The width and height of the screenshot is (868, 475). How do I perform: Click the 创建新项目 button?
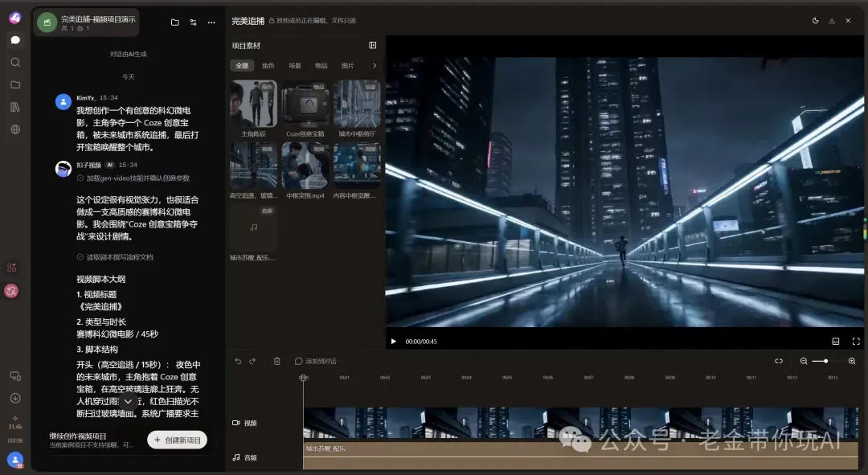[177, 440]
